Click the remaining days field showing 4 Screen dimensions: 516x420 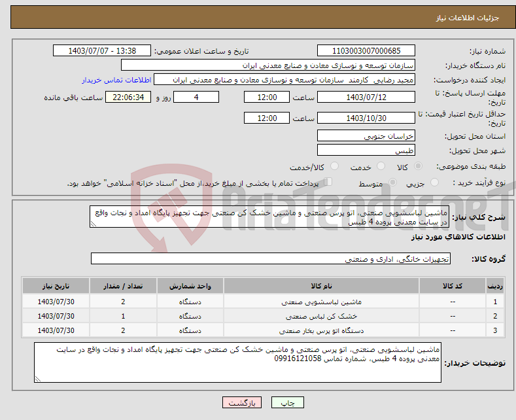196,97
